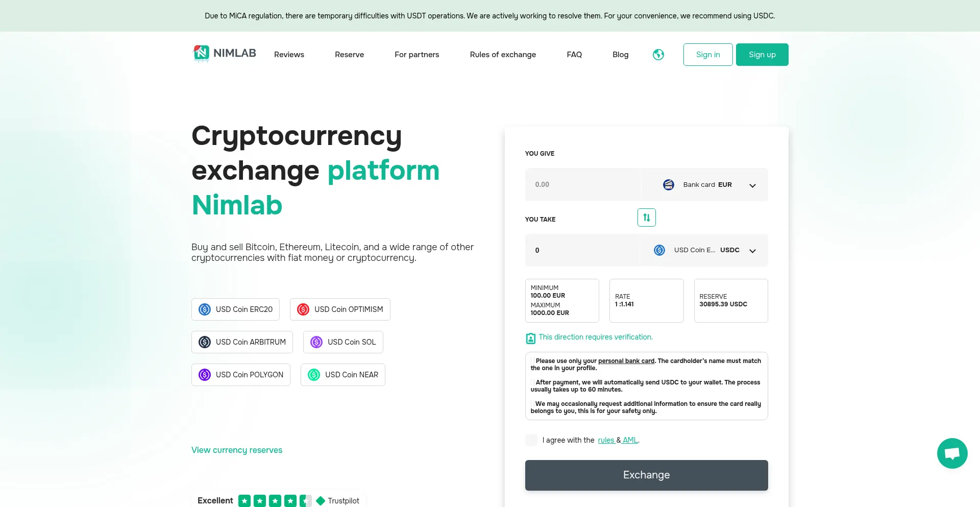Expand the You Take coin selector chevron
980x507 pixels.
point(752,251)
